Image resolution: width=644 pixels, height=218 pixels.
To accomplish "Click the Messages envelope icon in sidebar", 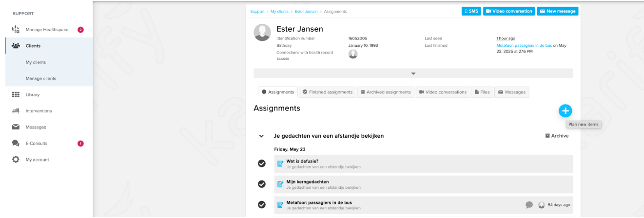I will click(16, 127).
